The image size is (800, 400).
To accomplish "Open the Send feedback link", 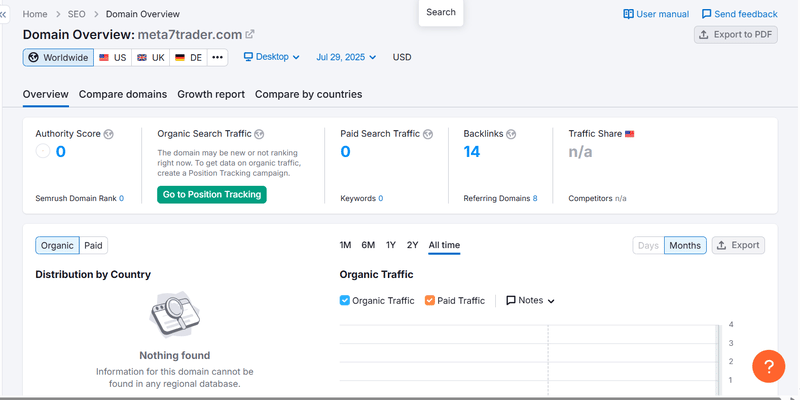I will pos(746,14).
